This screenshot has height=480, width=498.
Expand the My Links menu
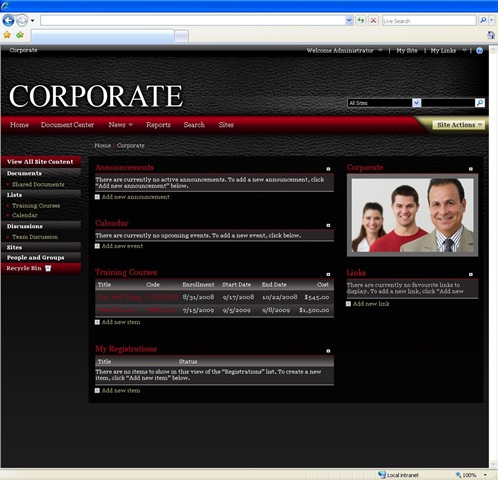click(448, 51)
